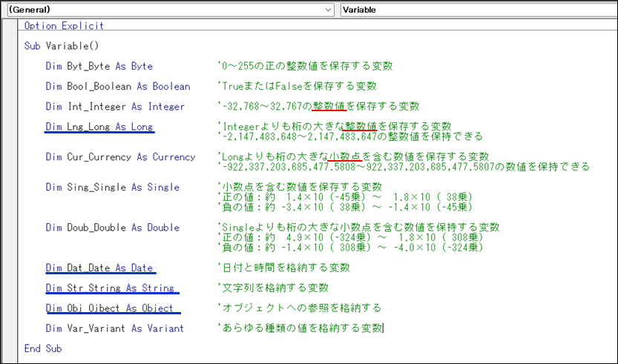The width and height of the screenshot is (618, 364).
Task: Click the comment 'TrueまたはFalseを保存する変数
Action: point(298,86)
